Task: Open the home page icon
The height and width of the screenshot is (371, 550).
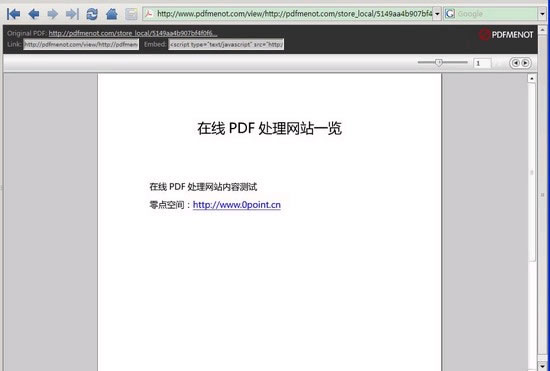Action: [112, 14]
